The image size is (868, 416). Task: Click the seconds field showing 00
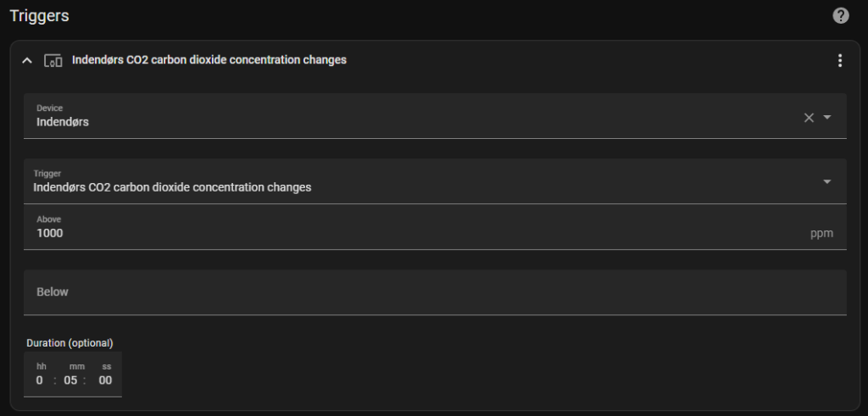point(105,380)
